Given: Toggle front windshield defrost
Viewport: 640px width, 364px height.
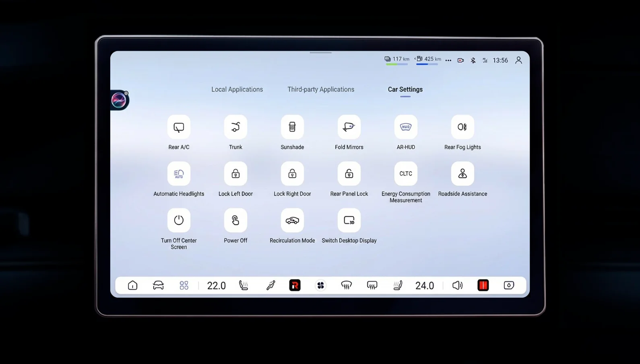Looking at the screenshot, I should pyautogui.click(x=346, y=286).
